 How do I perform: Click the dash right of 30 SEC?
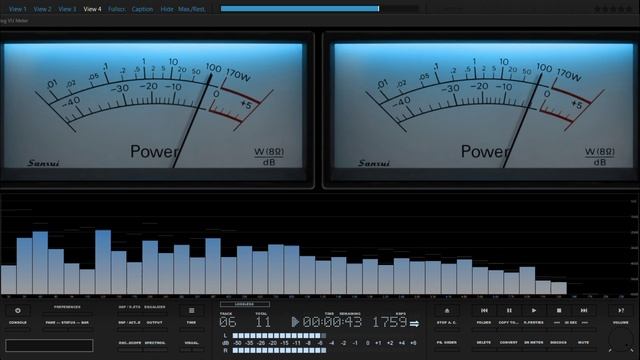[x=584, y=322]
